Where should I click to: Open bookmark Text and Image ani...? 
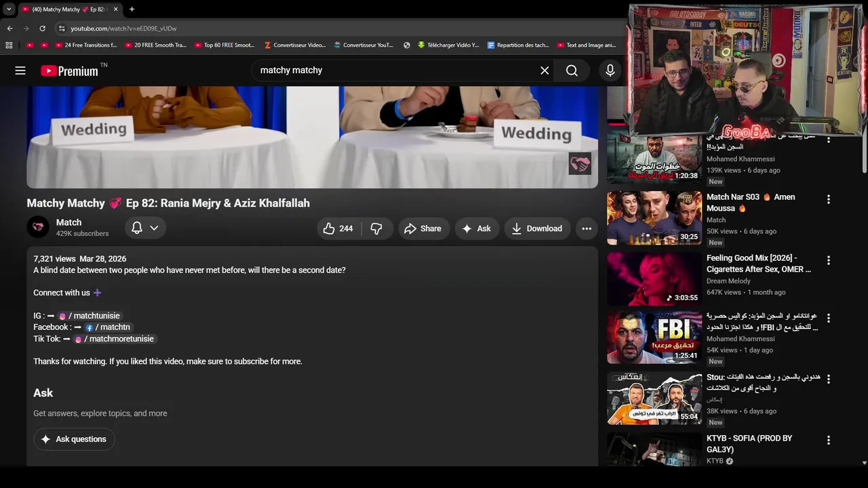pyautogui.click(x=587, y=45)
